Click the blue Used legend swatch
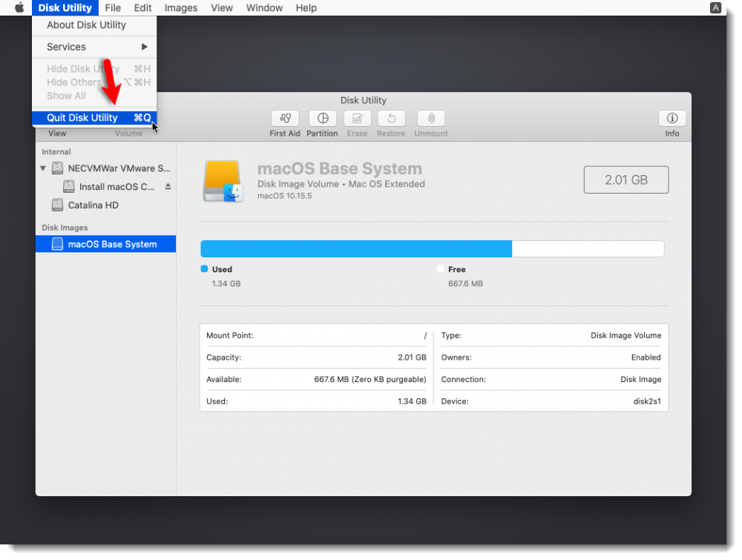 [203, 269]
